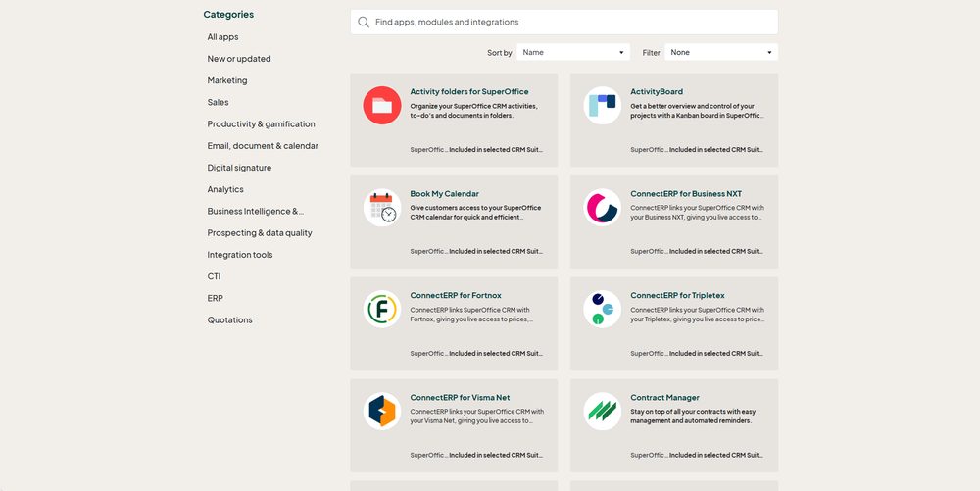This screenshot has height=491, width=980.
Task: Open the Sort by Name dropdown
Action: click(573, 53)
